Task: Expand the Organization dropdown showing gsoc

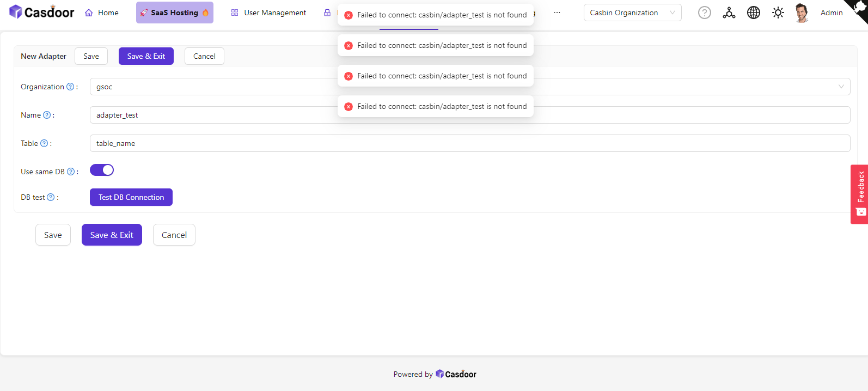Action: click(x=470, y=87)
